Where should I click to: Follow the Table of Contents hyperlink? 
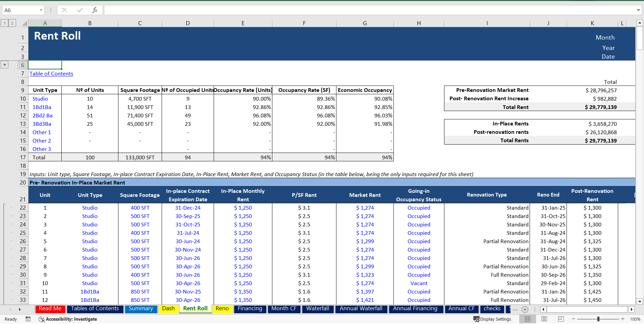[x=51, y=73]
